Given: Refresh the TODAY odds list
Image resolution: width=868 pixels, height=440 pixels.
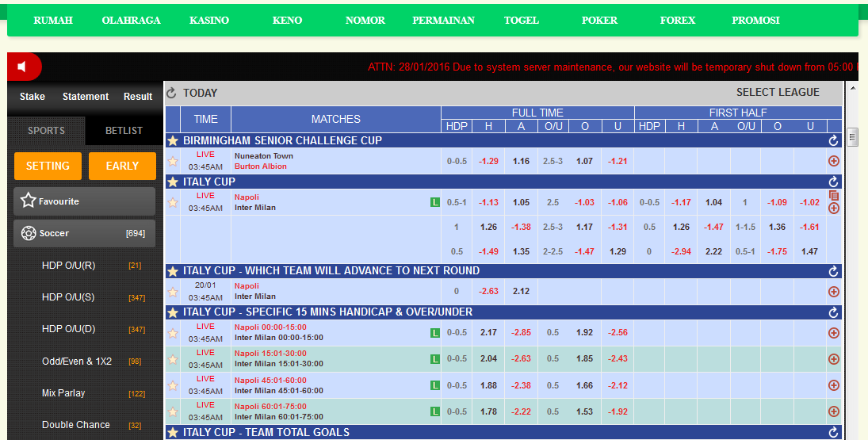Looking at the screenshot, I should [171, 93].
